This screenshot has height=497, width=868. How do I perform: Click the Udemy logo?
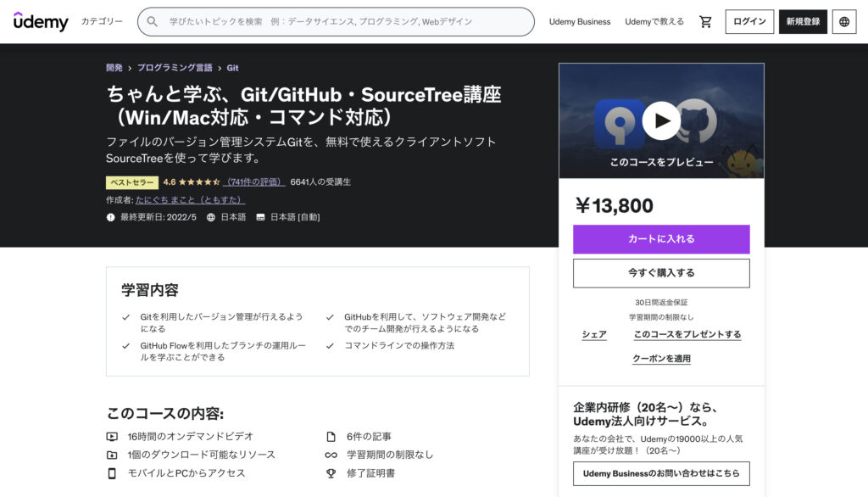(41, 21)
